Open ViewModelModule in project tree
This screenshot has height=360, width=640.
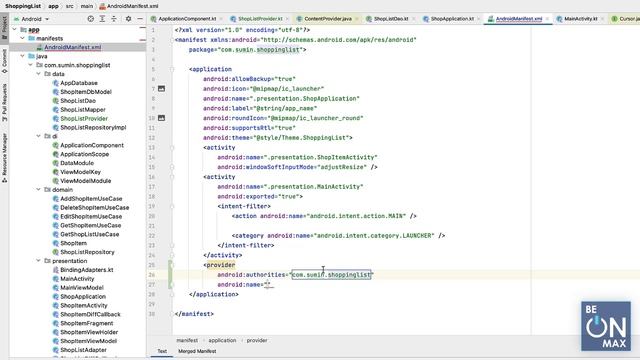86,181
